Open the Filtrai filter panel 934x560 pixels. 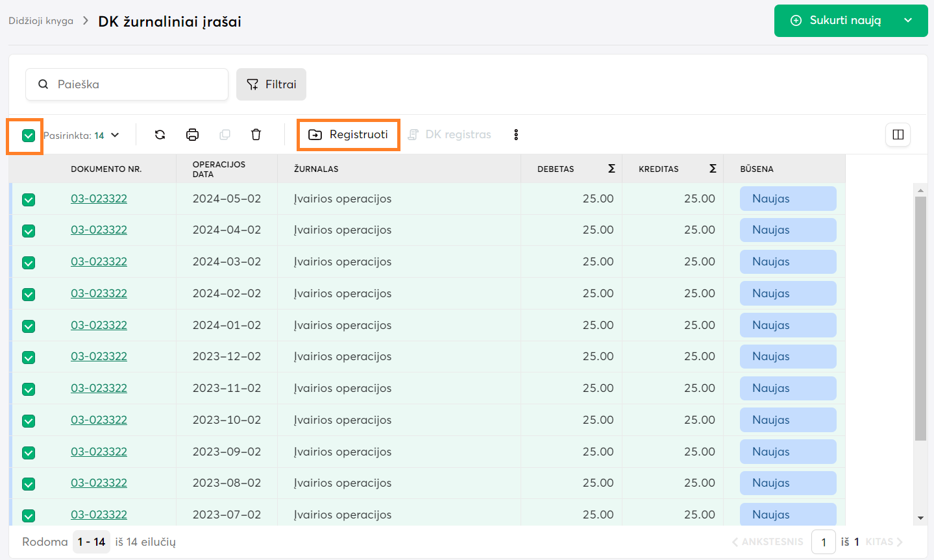(271, 84)
